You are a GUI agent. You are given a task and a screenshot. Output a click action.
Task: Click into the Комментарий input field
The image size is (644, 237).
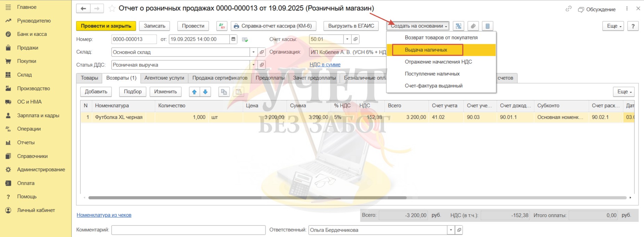click(188, 230)
